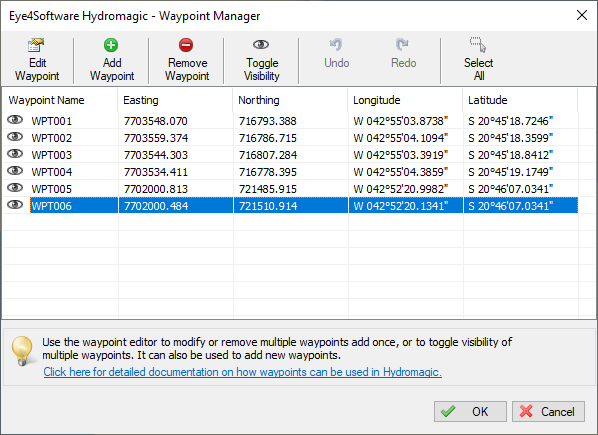Click the Cancel button
This screenshot has width=598, height=435.
click(x=548, y=412)
